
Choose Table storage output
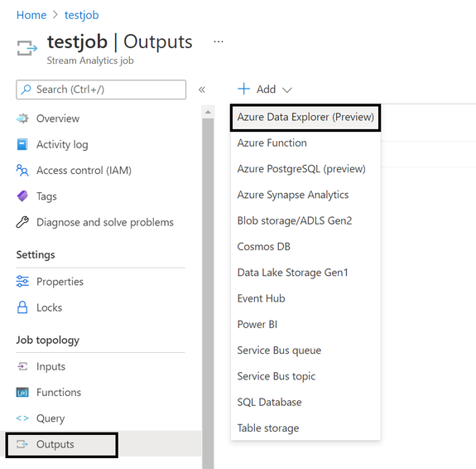pyautogui.click(x=305, y=428)
